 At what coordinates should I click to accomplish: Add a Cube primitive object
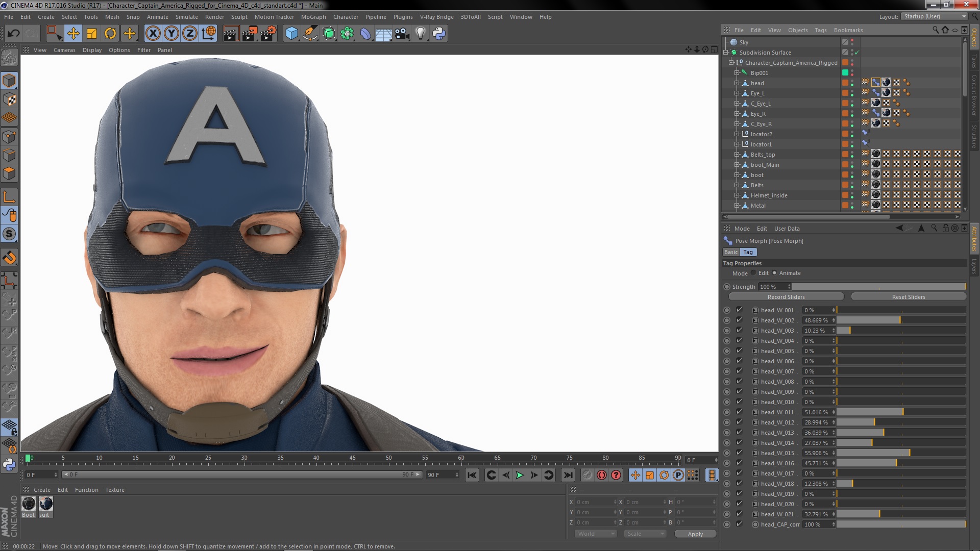291,34
